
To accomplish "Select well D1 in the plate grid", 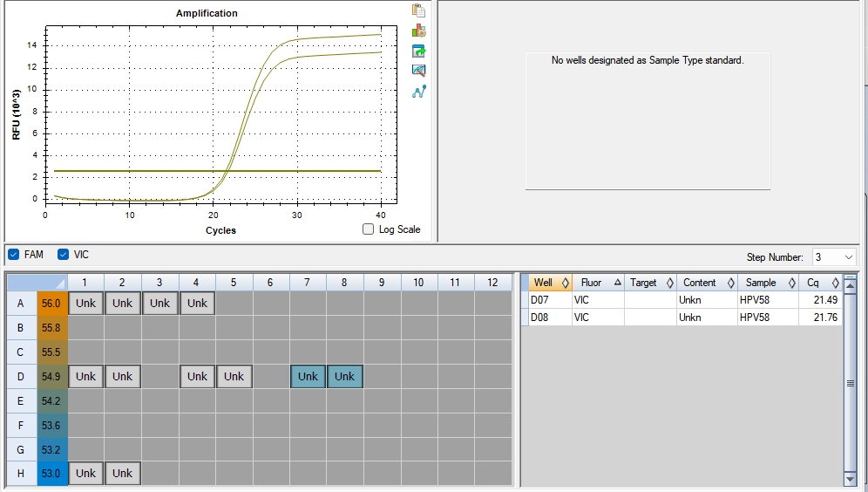I will click(85, 377).
